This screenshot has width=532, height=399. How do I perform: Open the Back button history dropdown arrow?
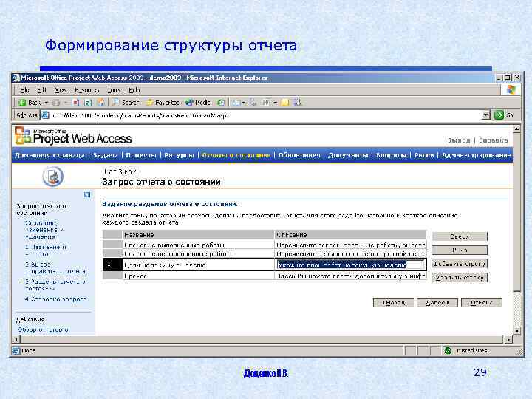pos(47,103)
